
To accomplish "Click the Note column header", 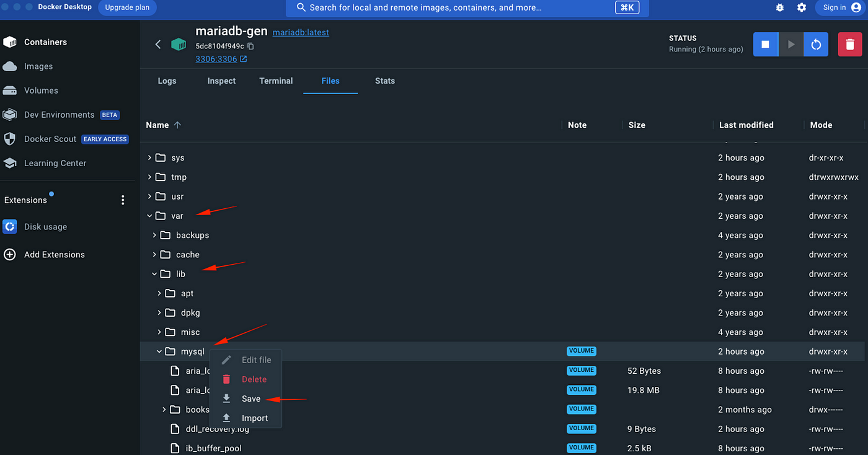I will click(577, 125).
